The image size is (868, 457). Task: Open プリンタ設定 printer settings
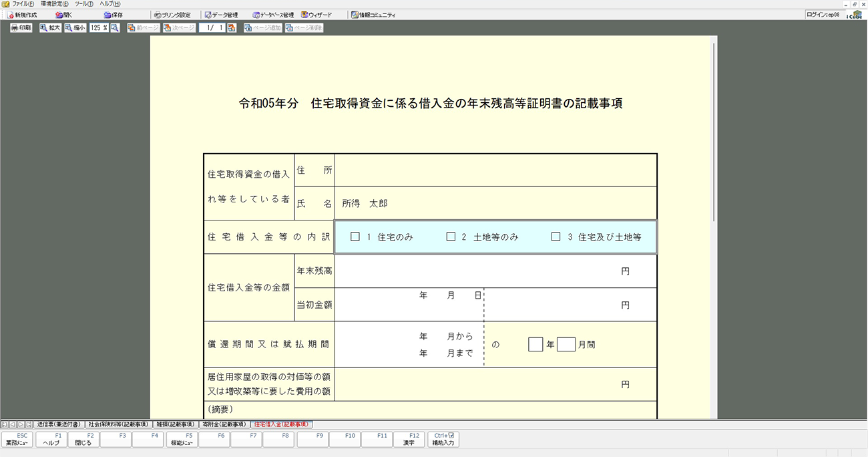(x=172, y=15)
